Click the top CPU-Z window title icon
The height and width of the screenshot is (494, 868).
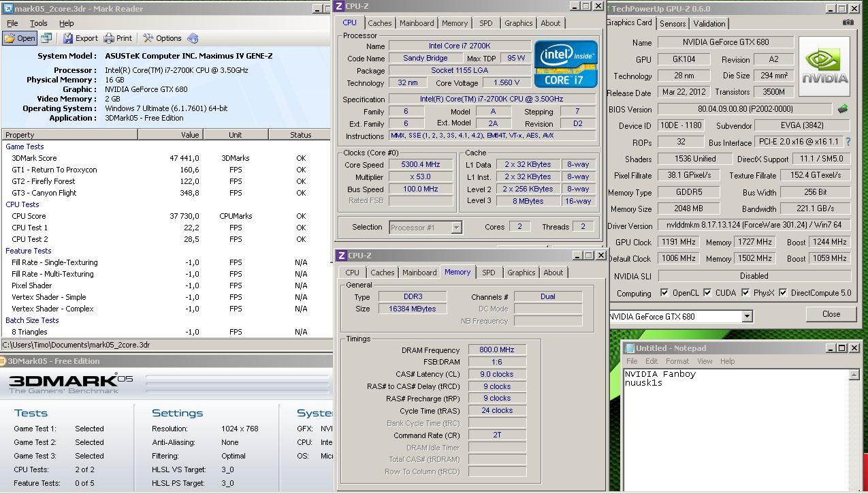[x=340, y=6]
